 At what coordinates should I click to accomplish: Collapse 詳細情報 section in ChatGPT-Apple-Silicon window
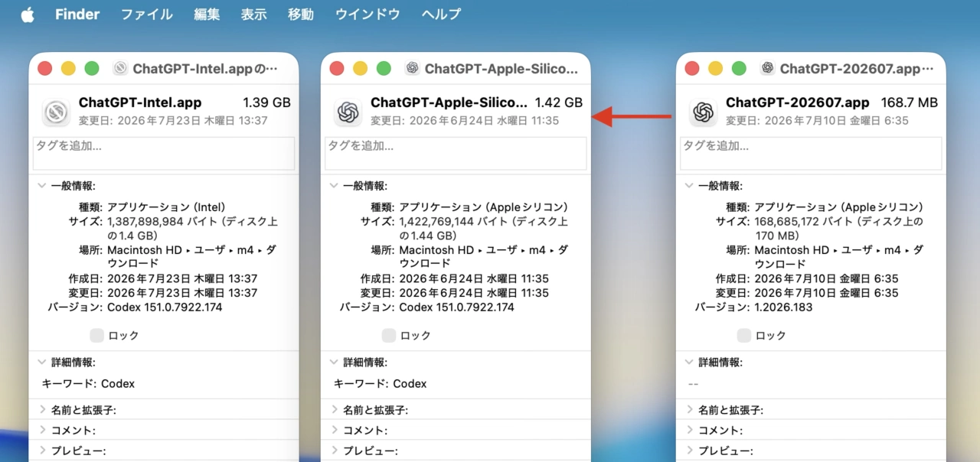point(334,363)
